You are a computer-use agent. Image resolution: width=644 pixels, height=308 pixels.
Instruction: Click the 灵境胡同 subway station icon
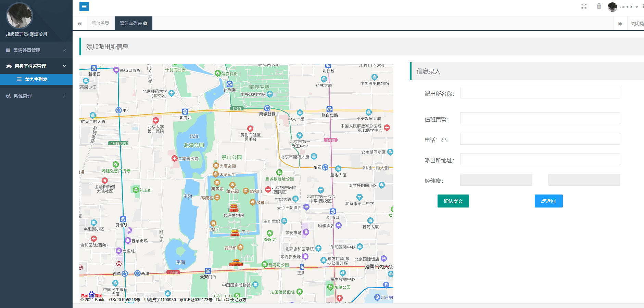click(x=123, y=219)
